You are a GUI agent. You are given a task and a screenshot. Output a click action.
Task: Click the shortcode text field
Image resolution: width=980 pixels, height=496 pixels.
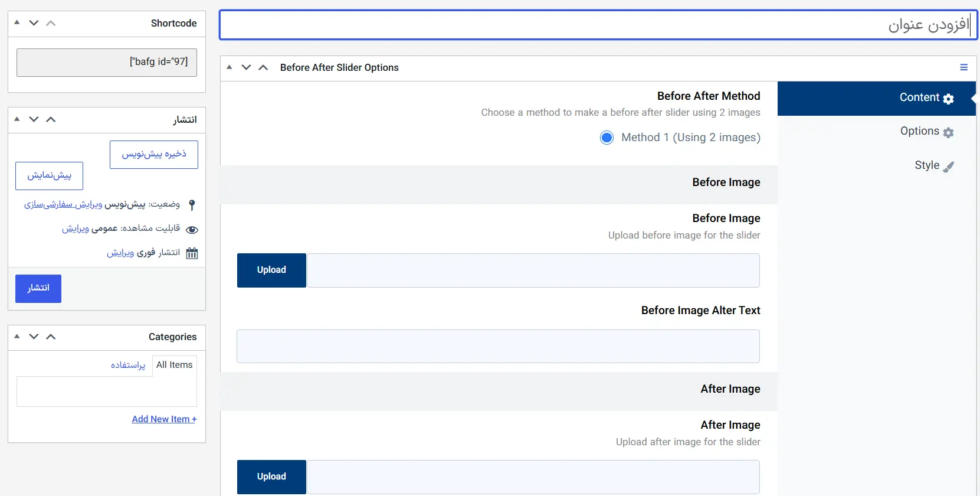(x=107, y=63)
